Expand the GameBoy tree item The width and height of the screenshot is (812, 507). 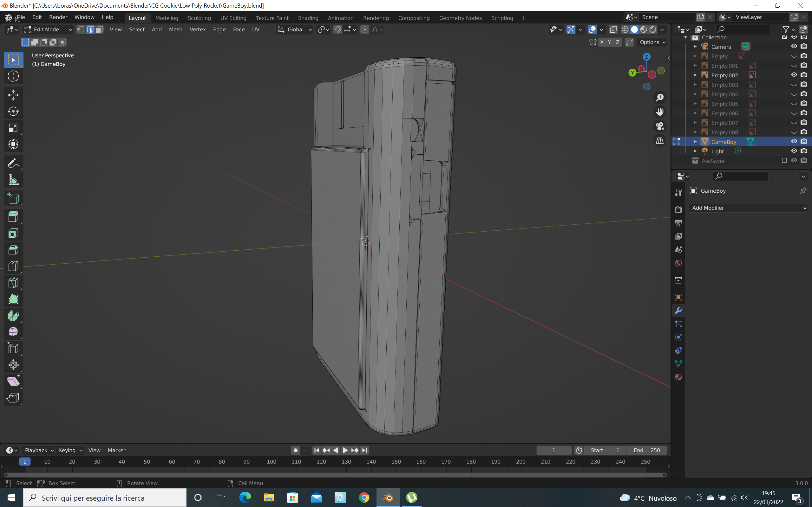[695, 142]
